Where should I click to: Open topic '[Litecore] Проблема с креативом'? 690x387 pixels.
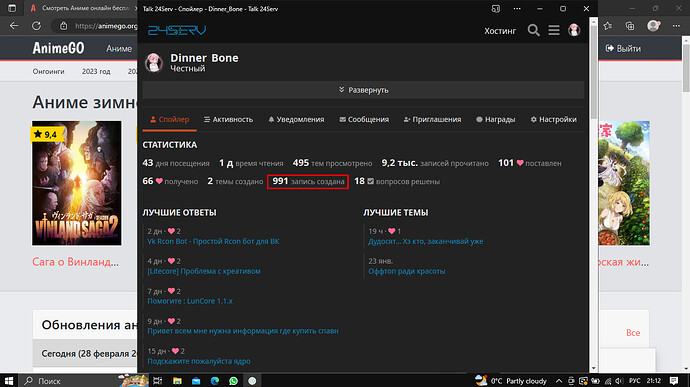204,271
